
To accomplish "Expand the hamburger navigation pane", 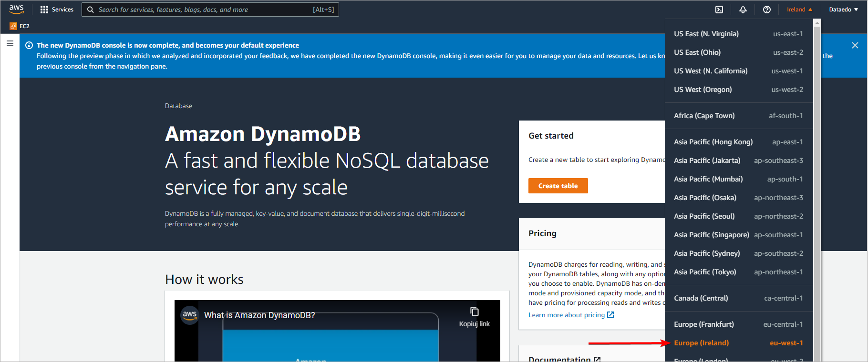I will [x=10, y=43].
